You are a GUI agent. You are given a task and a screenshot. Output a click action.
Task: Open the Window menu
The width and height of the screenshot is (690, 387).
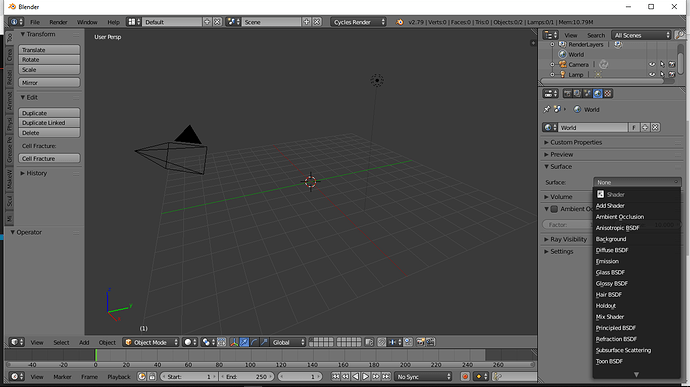pyautogui.click(x=87, y=22)
